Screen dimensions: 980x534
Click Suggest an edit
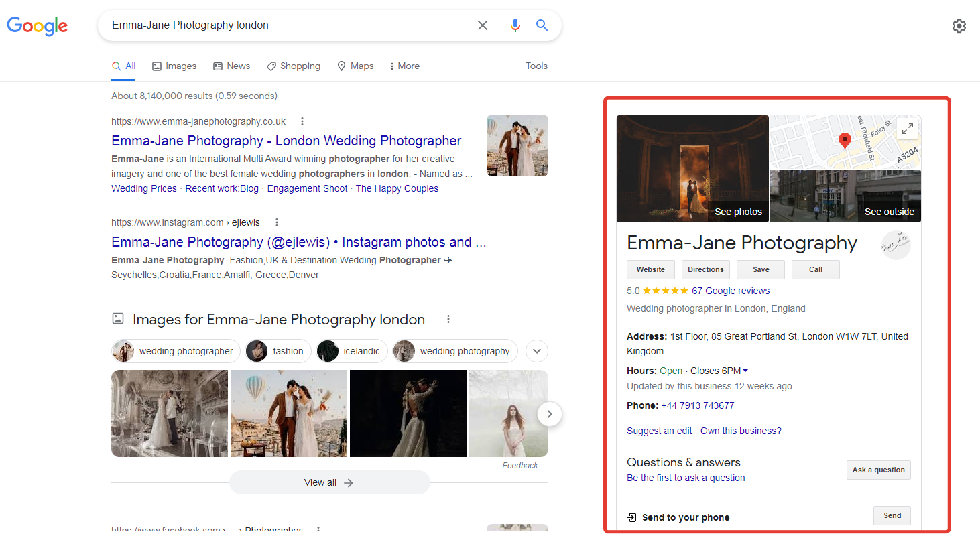(660, 431)
